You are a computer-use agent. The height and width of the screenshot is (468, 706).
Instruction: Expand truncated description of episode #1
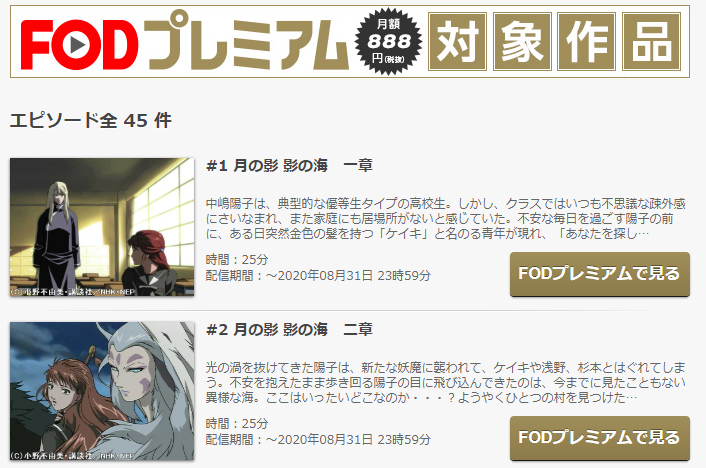click(x=446, y=218)
